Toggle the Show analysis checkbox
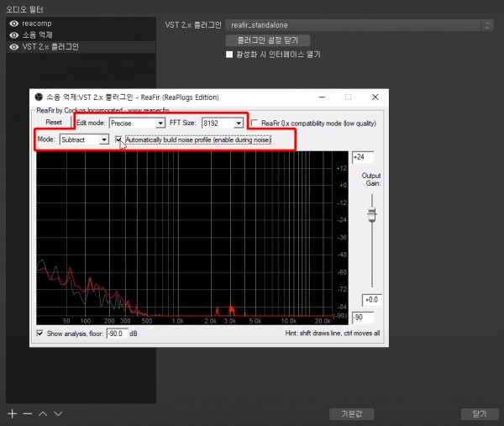This screenshot has height=426, width=504. [x=40, y=334]
